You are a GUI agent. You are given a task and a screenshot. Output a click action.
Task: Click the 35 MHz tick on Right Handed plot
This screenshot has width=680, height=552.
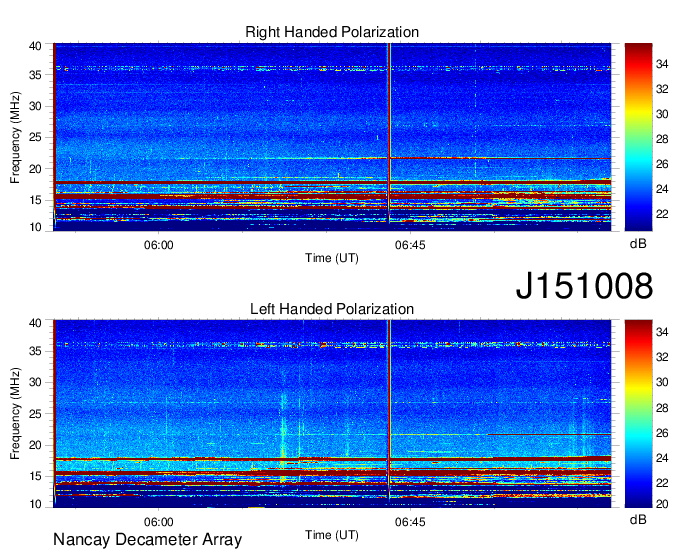tap(35, 75)
